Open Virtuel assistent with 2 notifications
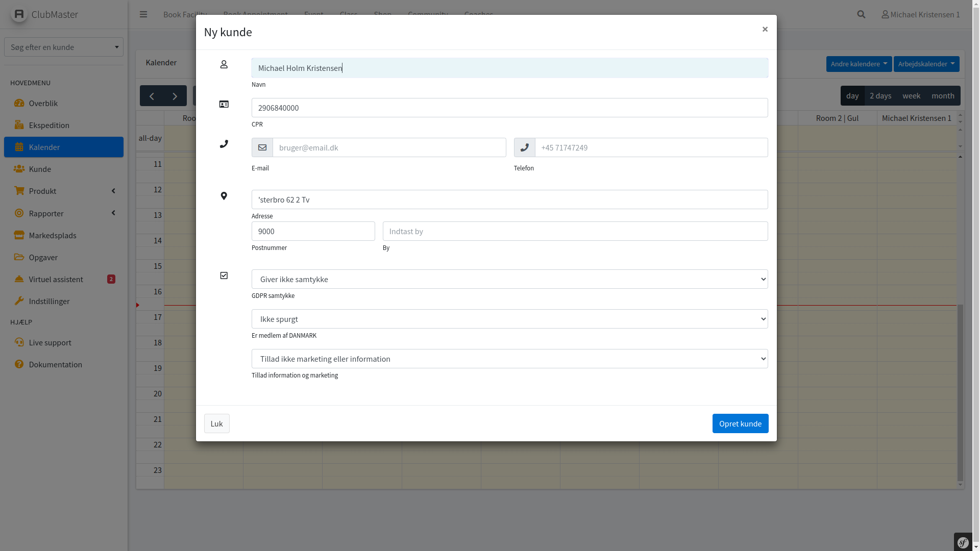 56,279
